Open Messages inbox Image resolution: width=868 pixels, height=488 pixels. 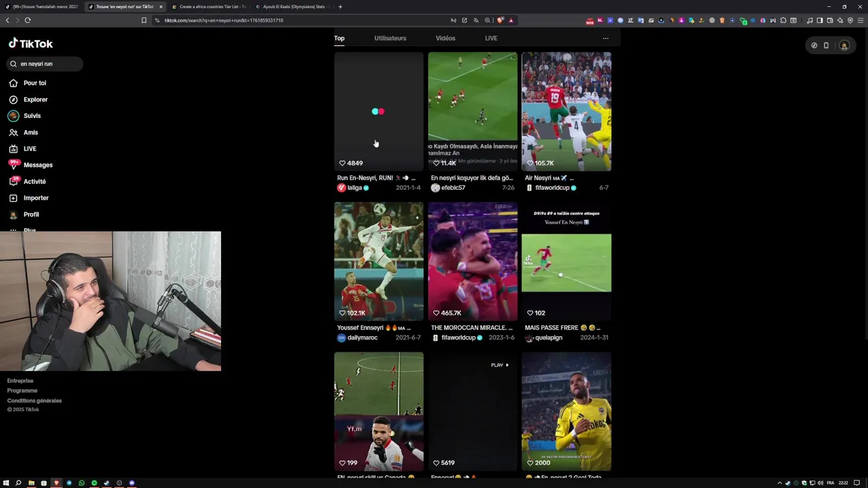coord(31,165)
